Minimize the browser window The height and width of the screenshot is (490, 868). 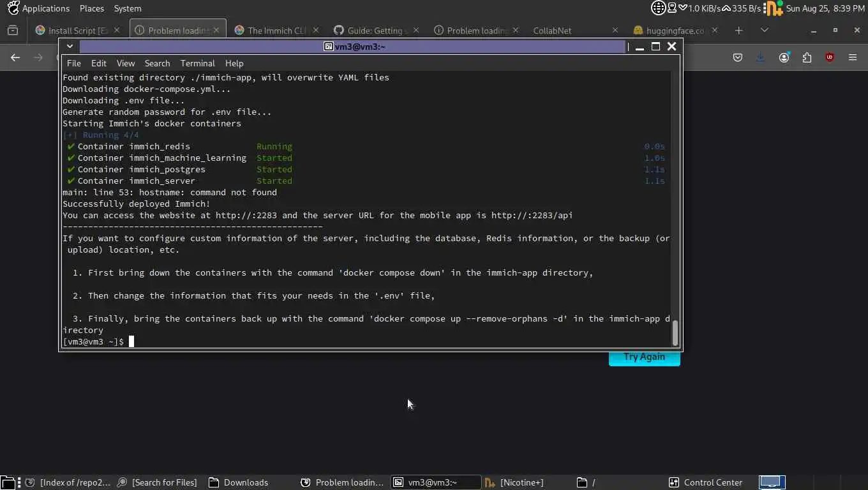point(813,30)
